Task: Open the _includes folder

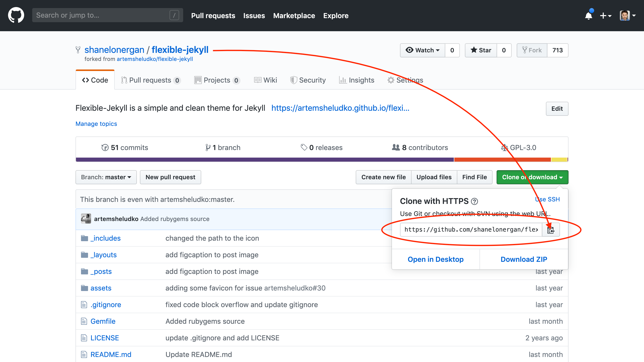Action: coord(105,238)
